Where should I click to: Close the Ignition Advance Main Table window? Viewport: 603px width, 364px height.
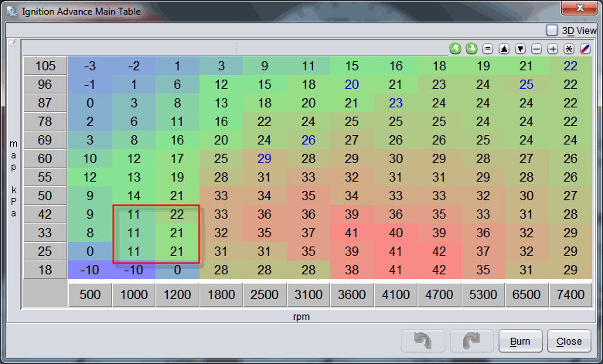(580, 8)
